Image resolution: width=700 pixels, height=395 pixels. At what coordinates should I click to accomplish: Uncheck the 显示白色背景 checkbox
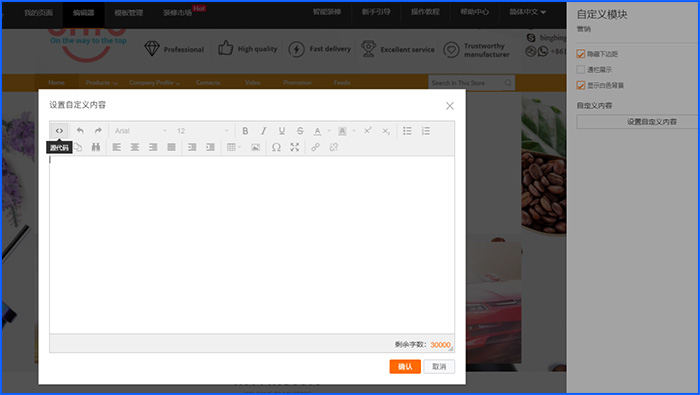580,85
